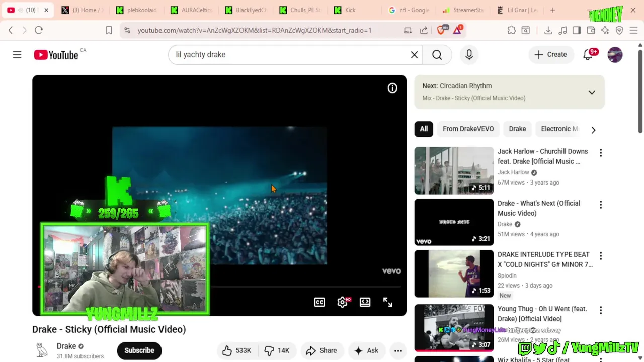
Task: Open Leo AI sparkle icon
Action: [605, 30]
